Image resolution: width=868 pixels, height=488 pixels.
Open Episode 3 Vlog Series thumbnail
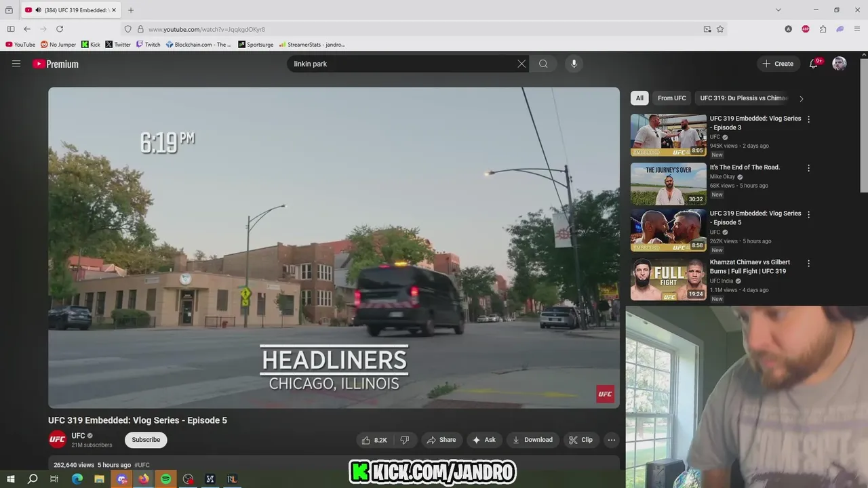click(668, 135)
